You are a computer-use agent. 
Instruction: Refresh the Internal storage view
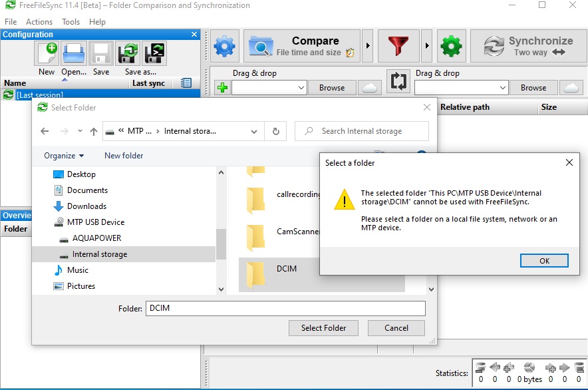(x=275, y=131)
